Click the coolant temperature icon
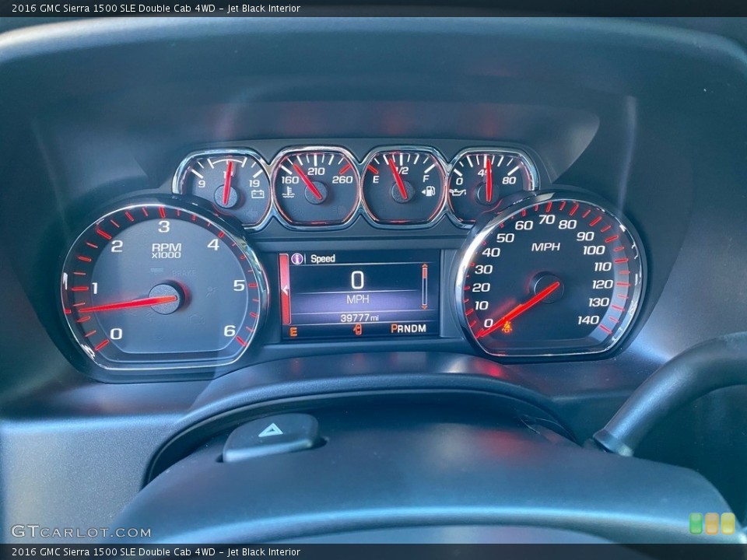 [288, 192]
